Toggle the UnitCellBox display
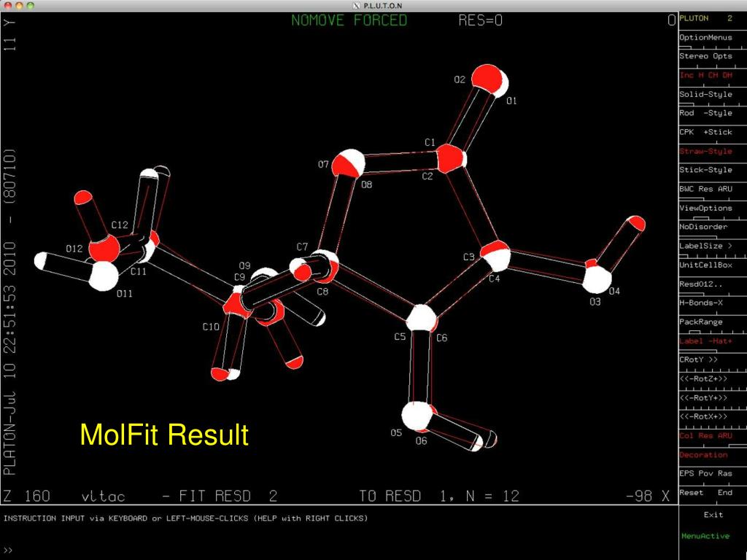Image resolution: width=747 pixels, height=560 pixels. tap(705, 265)
